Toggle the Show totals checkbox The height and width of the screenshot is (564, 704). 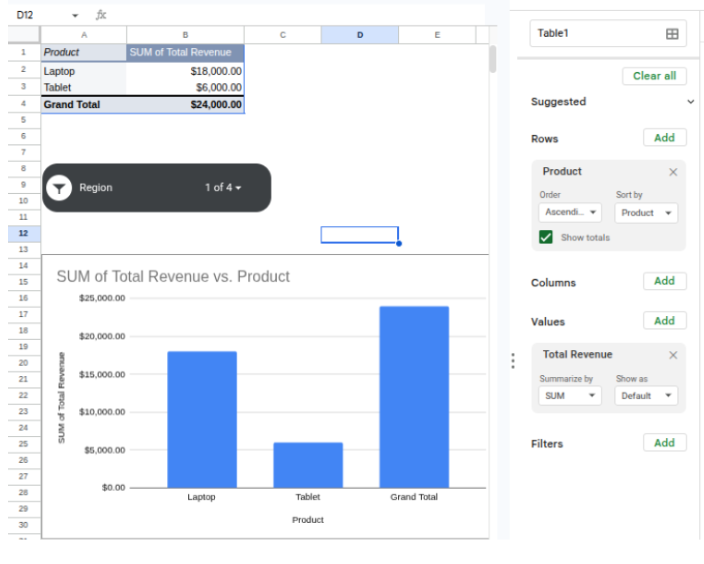tap(546, 237)
